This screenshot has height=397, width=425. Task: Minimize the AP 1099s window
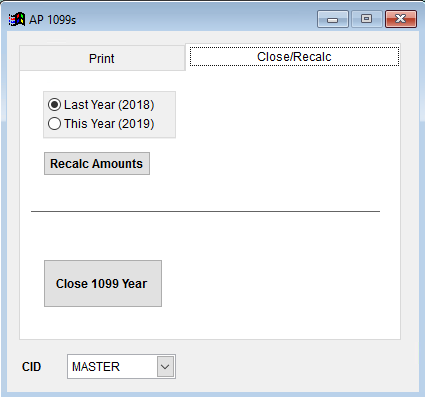[x=333, y=19]
